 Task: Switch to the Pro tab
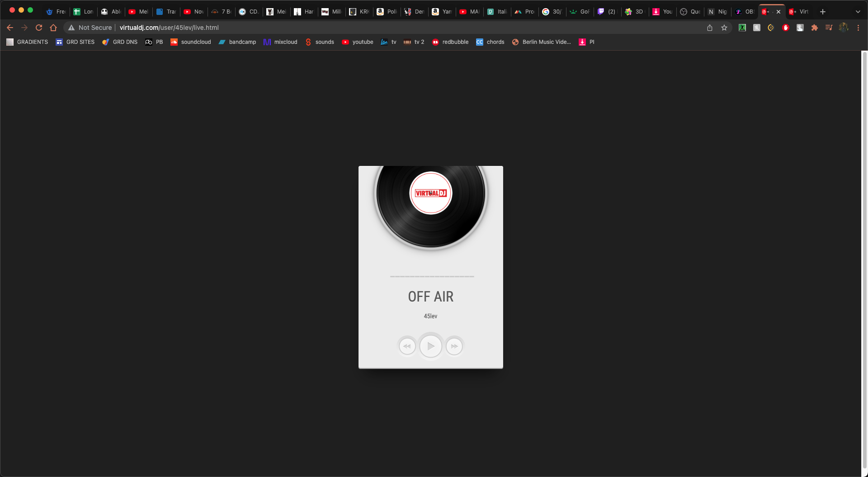pos(524,12)
